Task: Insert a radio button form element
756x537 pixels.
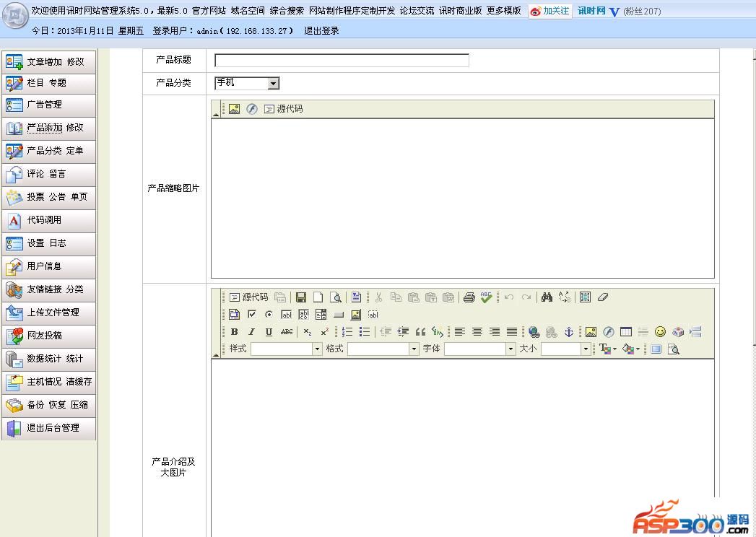Action: [x=269, y=315]
